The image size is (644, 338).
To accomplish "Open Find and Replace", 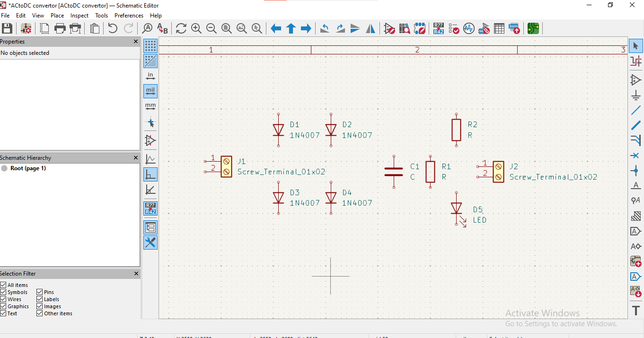I will [162, 28].
